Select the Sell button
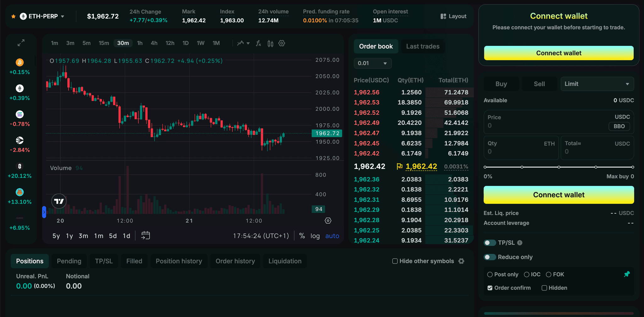Screen dimensions: 644x317 click(539, 84)
